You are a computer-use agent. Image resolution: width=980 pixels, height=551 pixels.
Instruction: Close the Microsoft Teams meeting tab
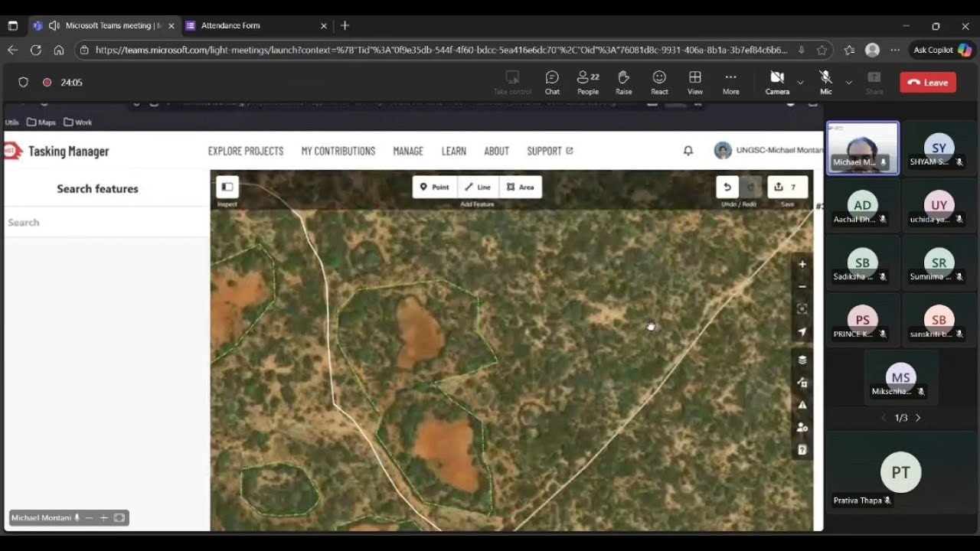click(171, 25)
